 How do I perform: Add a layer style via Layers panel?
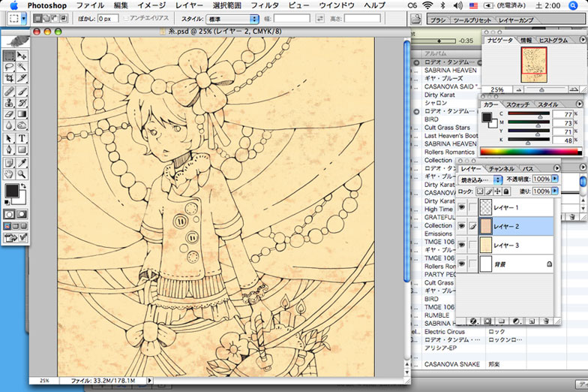click(x=473, y=321)
